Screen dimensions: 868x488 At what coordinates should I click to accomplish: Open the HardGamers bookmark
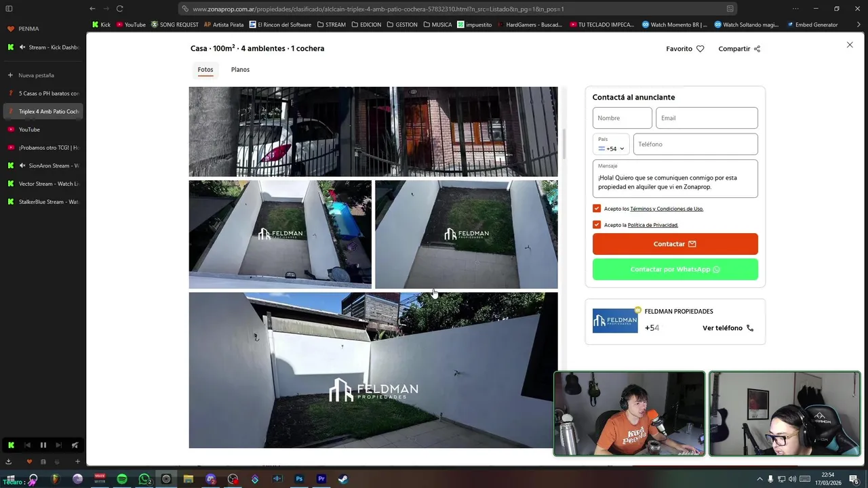pos(530,24)
